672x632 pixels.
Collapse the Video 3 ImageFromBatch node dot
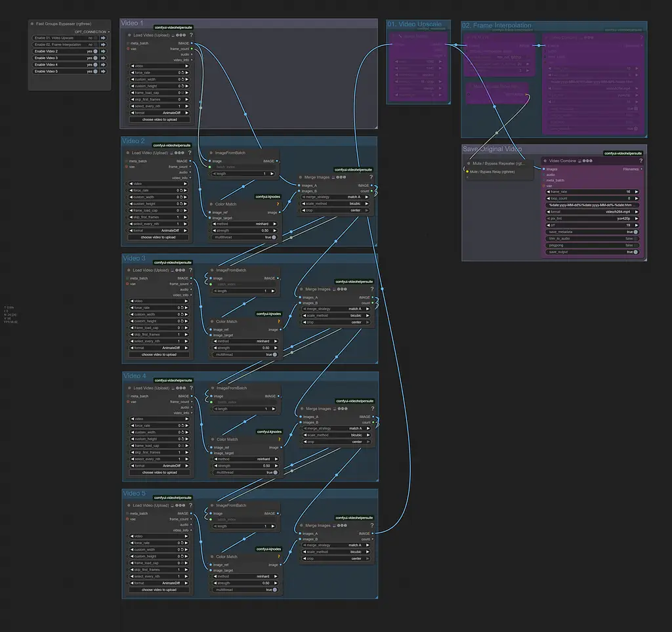click(x=212, y=270)
